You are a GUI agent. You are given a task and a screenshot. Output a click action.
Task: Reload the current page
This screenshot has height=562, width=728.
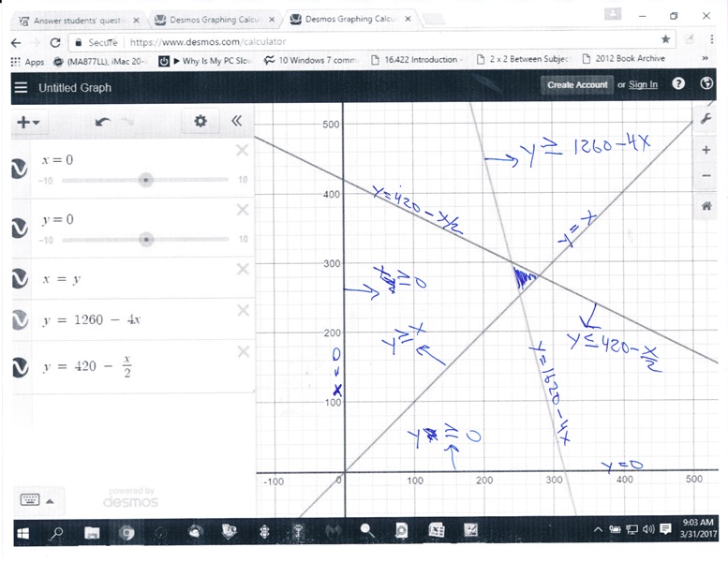(55, 43)
